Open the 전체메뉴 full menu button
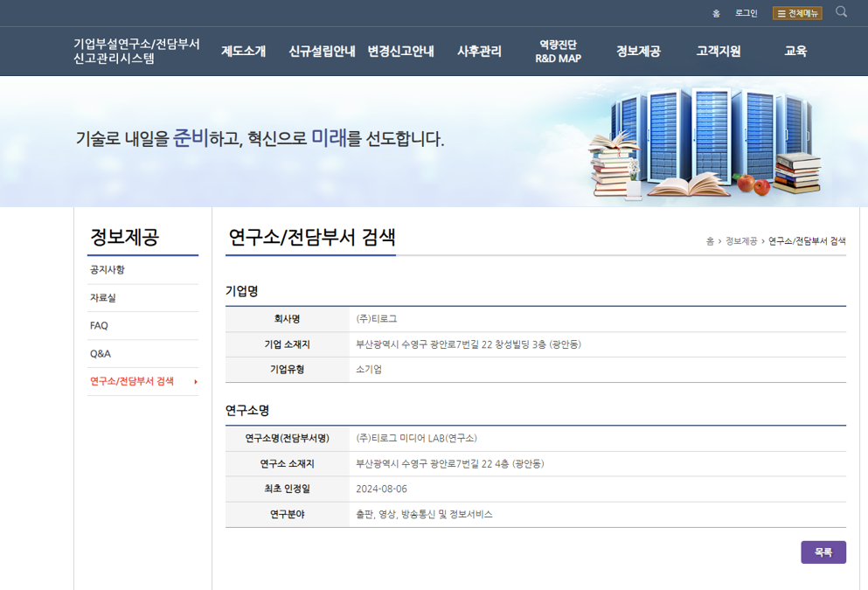 (x=796, y=13)
